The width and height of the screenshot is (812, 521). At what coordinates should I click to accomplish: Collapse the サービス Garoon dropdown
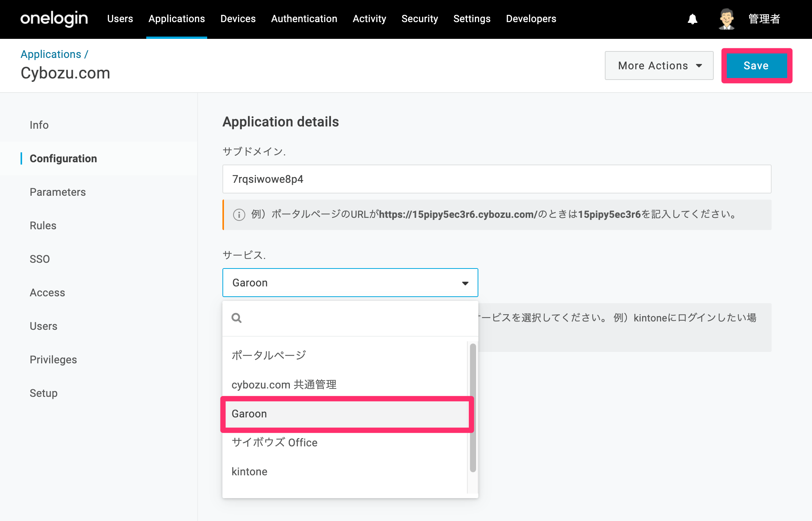[x=350, y=283]
